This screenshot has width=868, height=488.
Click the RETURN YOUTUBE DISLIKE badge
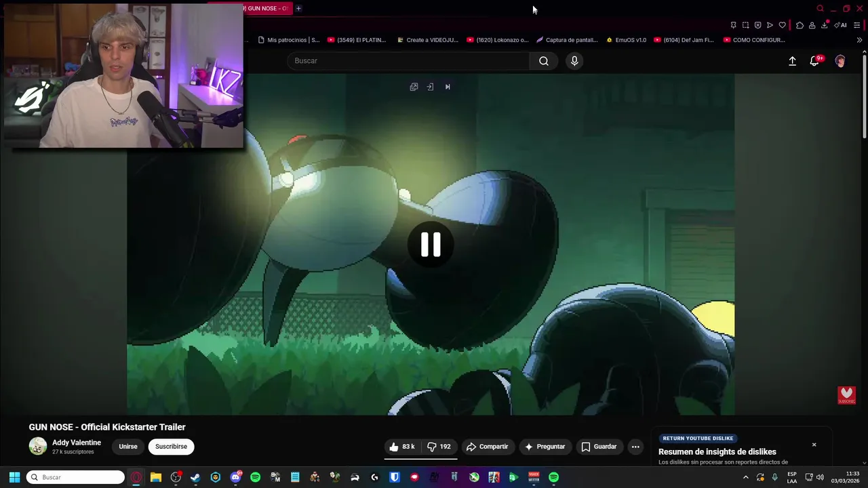click(698, 438)
